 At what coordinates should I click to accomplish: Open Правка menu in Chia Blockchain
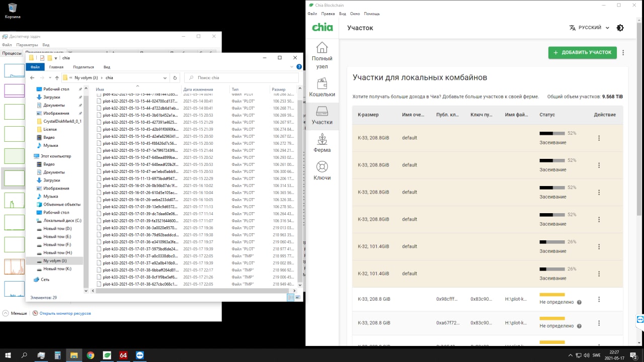tap(328, 14)
